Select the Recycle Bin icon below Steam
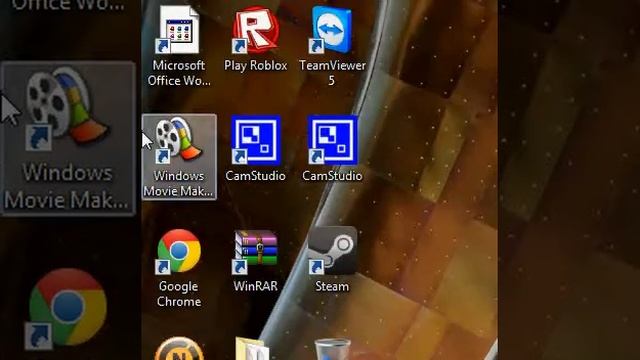The image size is (640, 360). [x=332, y=349]
